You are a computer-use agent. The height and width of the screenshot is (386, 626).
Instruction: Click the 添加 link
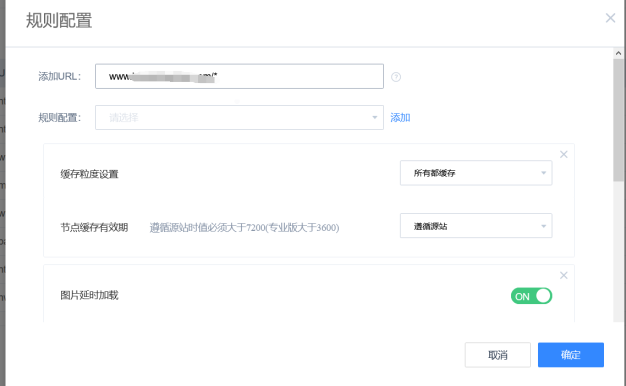(400, 117)
